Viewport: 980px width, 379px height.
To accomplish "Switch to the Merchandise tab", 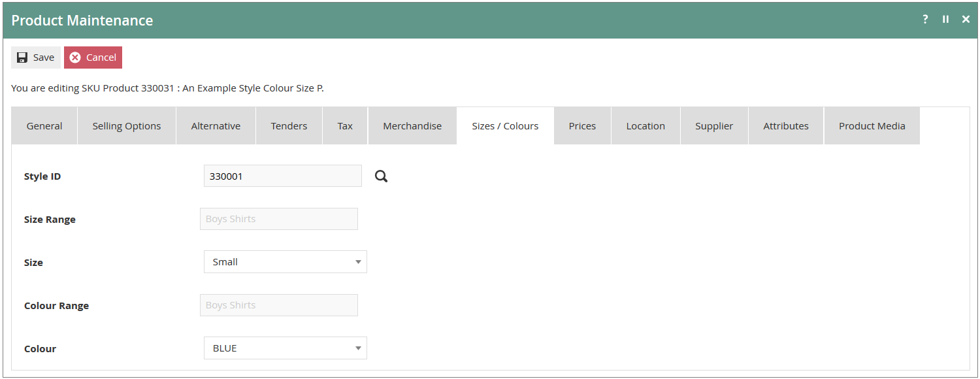I will click(412, 125).
